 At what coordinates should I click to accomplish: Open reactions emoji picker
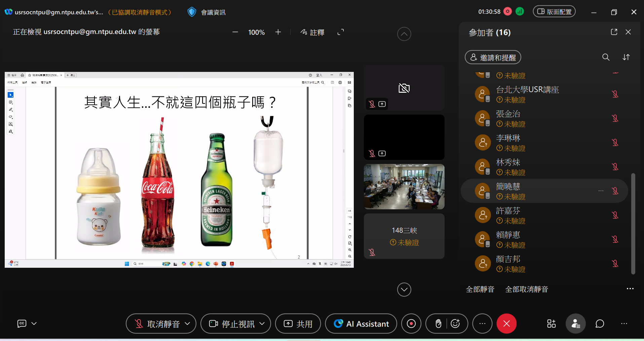click(x=455, y=324)
